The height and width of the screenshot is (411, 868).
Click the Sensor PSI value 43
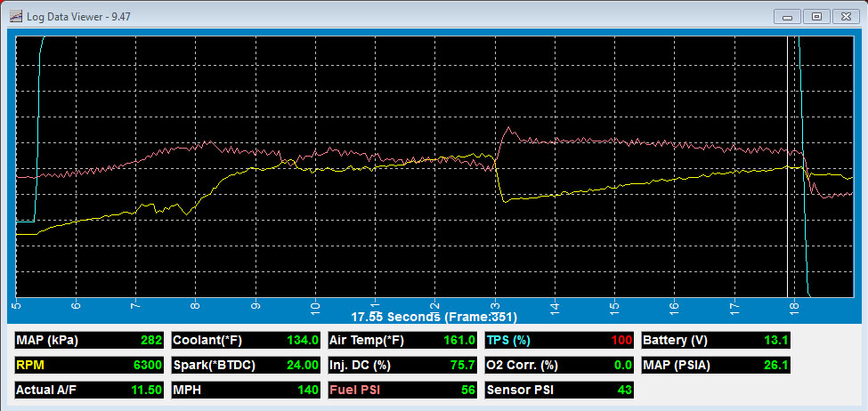pos(625,390)
